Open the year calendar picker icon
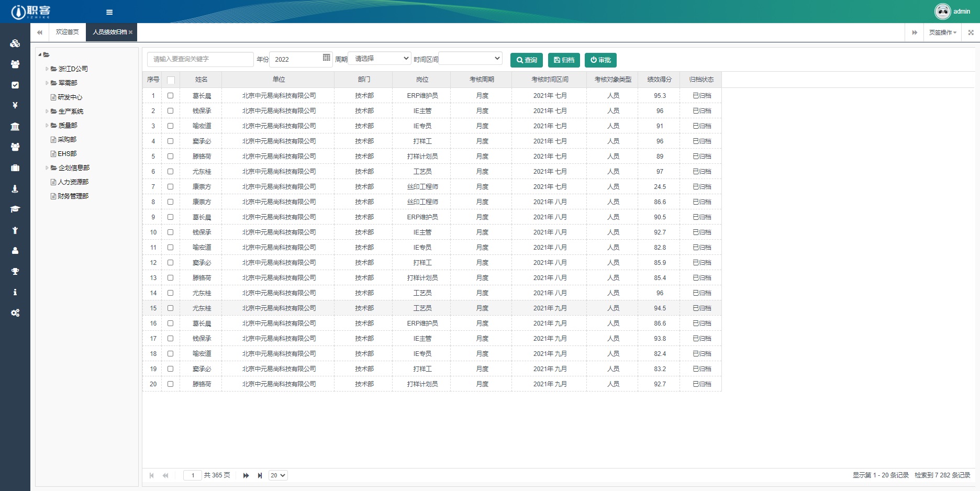Screen dimensions: 980x491 [x=327, y=58]
